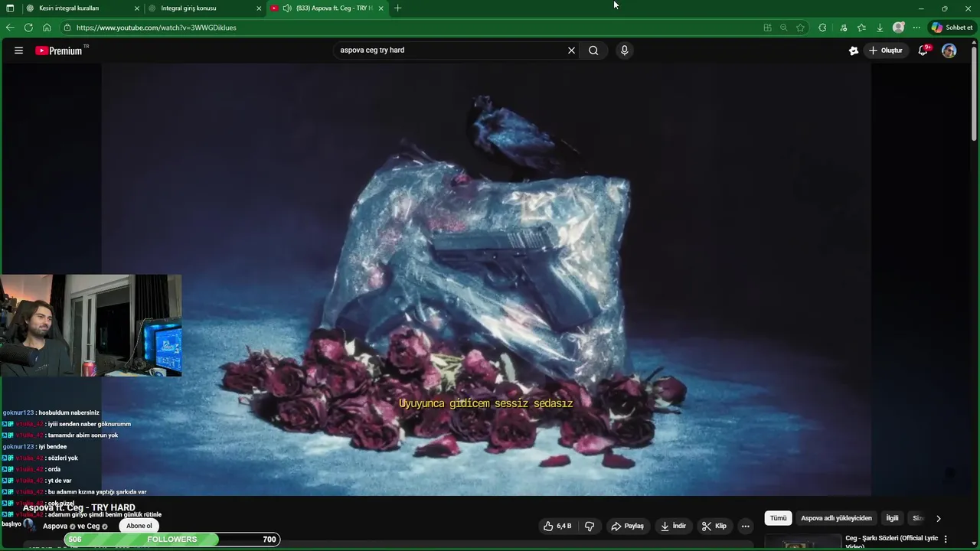The height and width of the screenshot is (551, 980).
Task: Open the Paylaş share dialog
Action: point(627,526)
